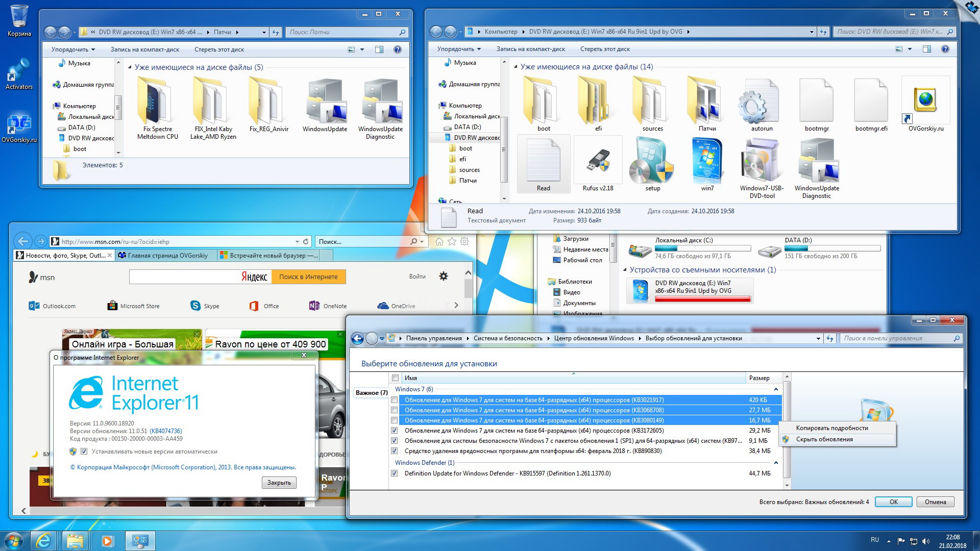
Task: Check the KB3021917 update checkbox
Action: click(x=395, y=400)
